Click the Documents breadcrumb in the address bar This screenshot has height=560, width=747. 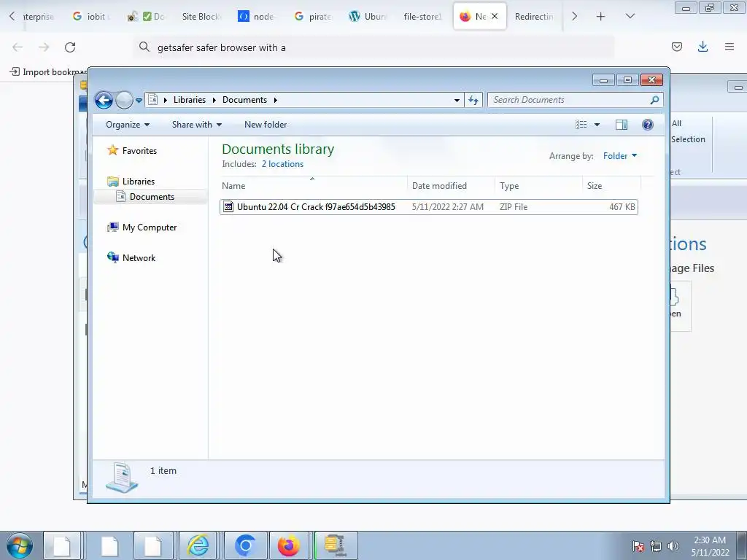[244, 100]
